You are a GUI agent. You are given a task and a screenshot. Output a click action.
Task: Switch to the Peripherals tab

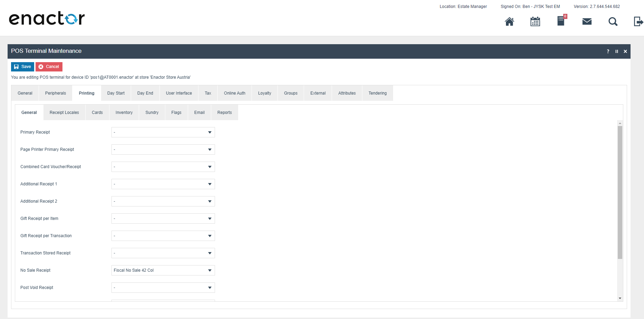pos(55,93)
